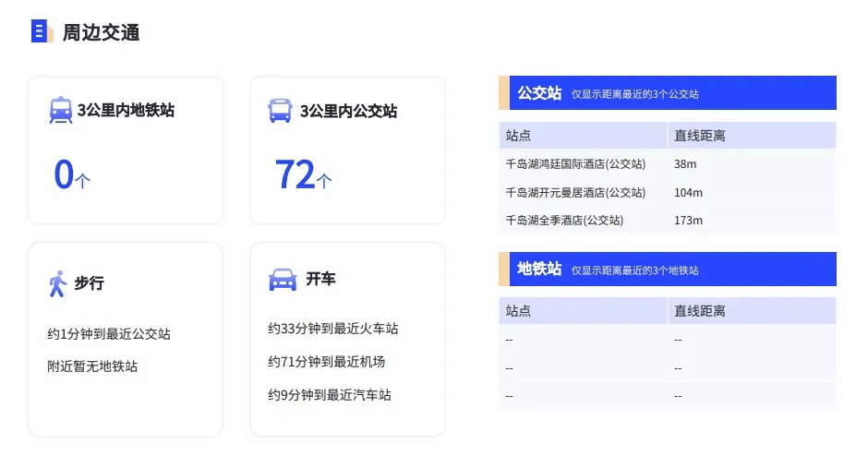
Task: Click the document icon beside 周边交通
Action: [x=42, y=31]
